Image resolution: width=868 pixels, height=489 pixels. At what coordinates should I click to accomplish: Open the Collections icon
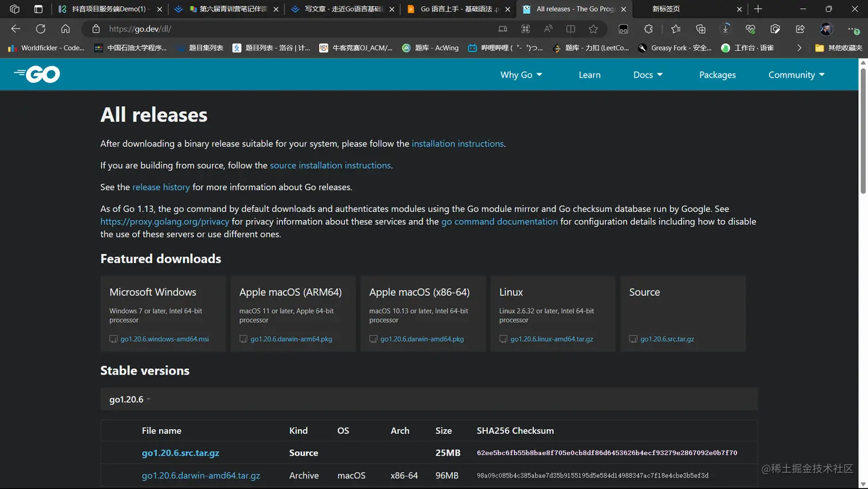point(700,29)
